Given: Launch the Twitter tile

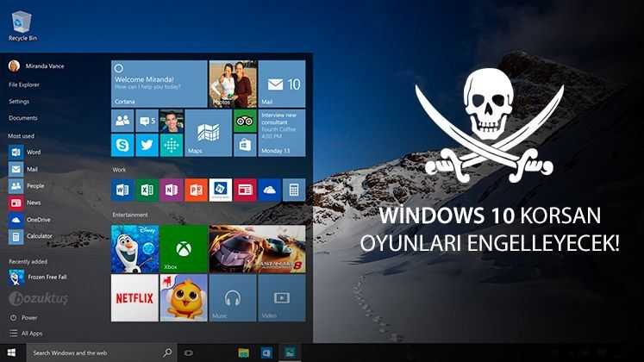Looking at the screenshot, I should pos(147,145).
